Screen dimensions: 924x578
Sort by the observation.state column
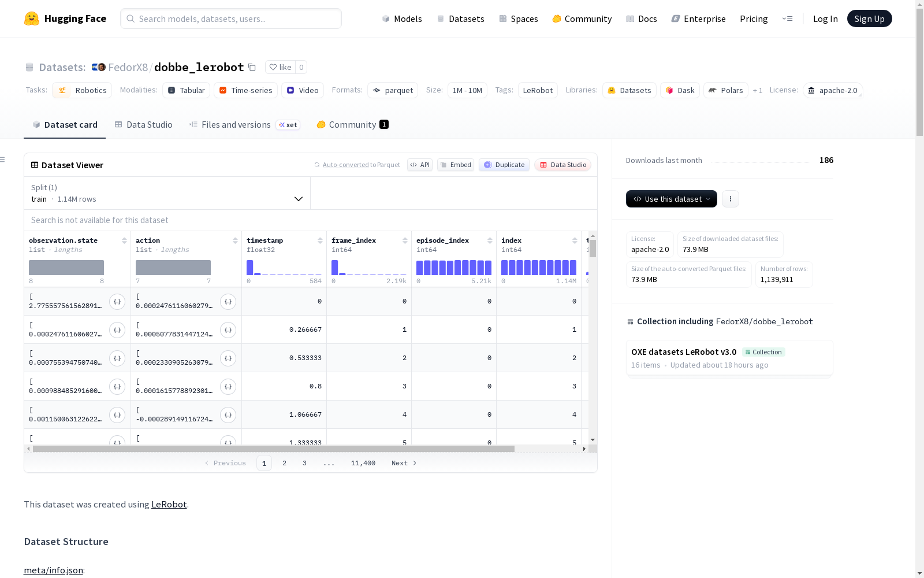(124, 240)
